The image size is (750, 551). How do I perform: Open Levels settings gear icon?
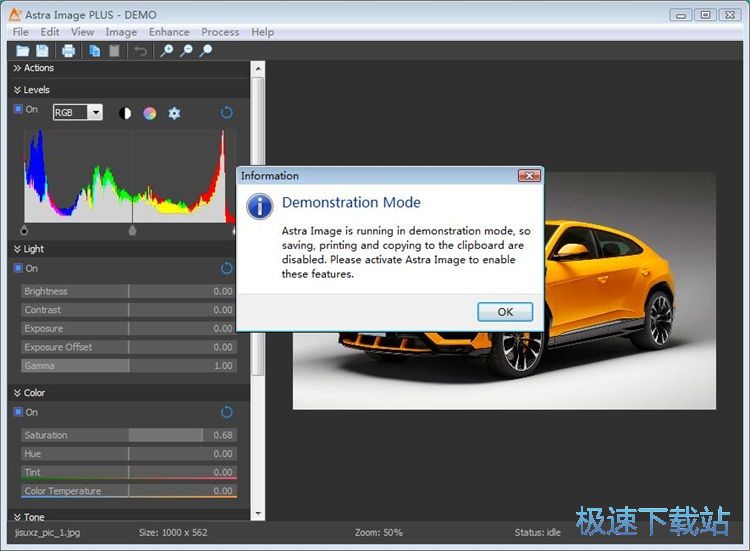(174, 113)
